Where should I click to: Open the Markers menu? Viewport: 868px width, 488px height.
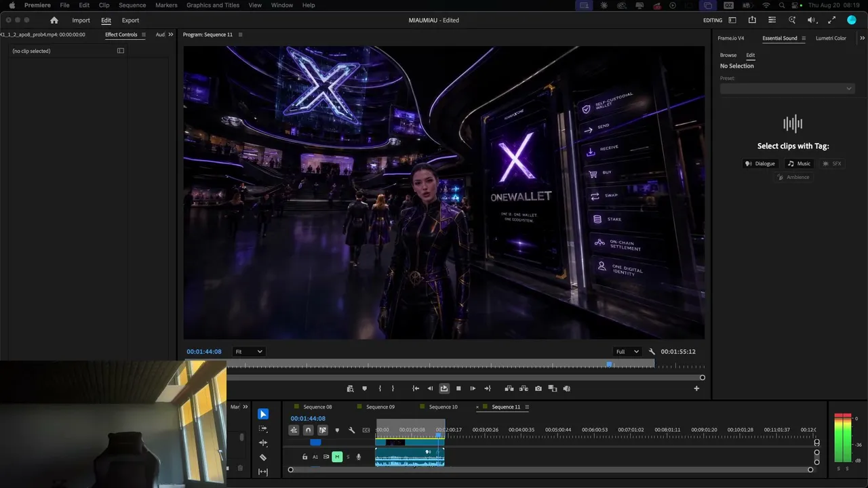[x=166, y=5]
